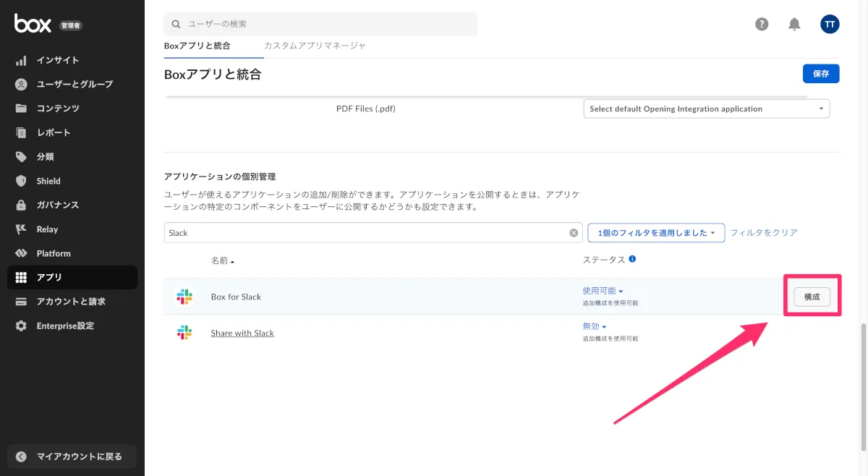Open the help question mark icon
868x476 pixels.
click(762, 24)
